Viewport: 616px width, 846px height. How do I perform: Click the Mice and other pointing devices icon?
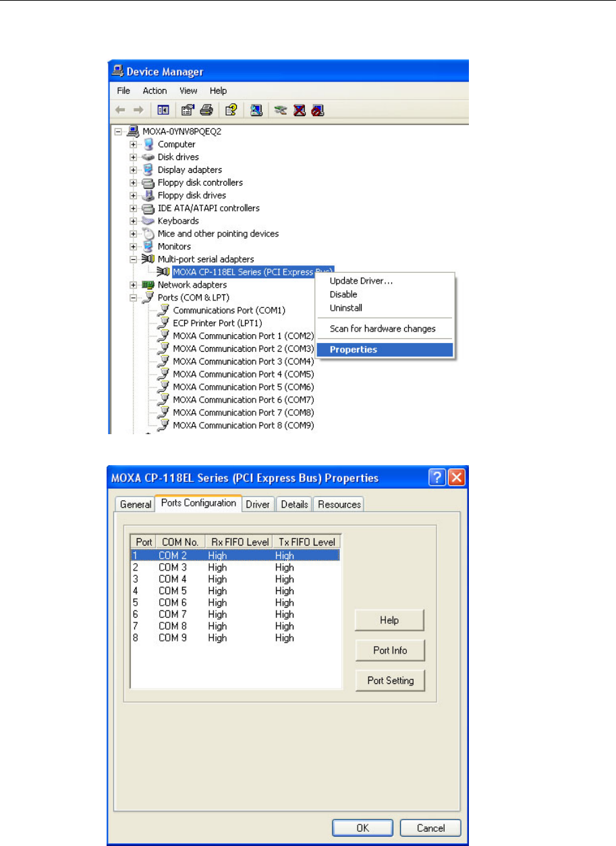click(148, 234)
